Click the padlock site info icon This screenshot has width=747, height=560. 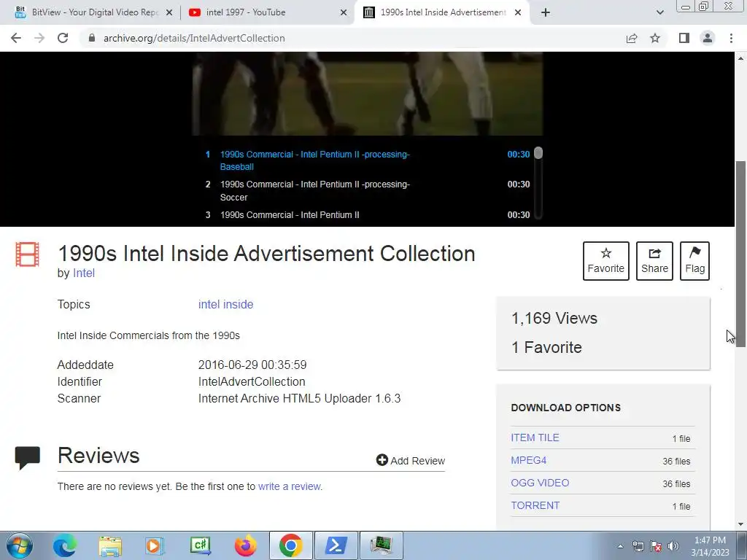[x=92, y=38]
